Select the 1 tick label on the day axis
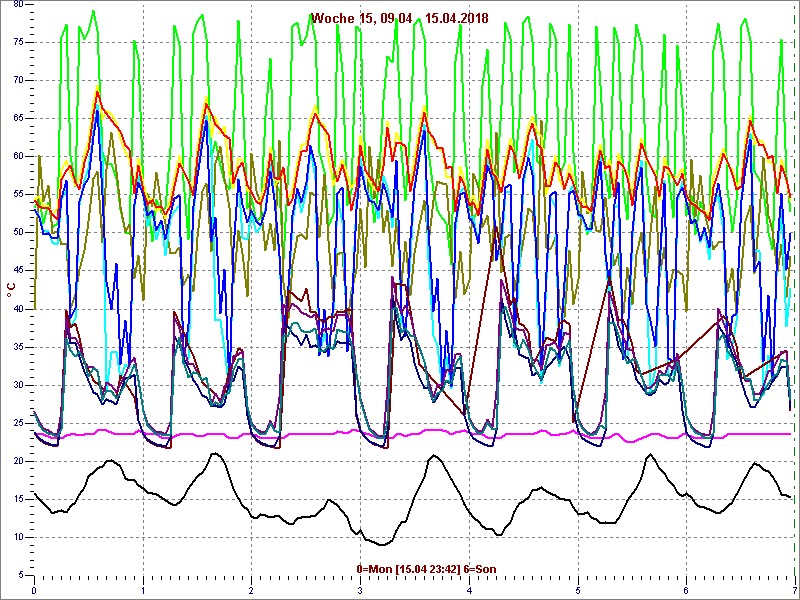 (143, 590)
